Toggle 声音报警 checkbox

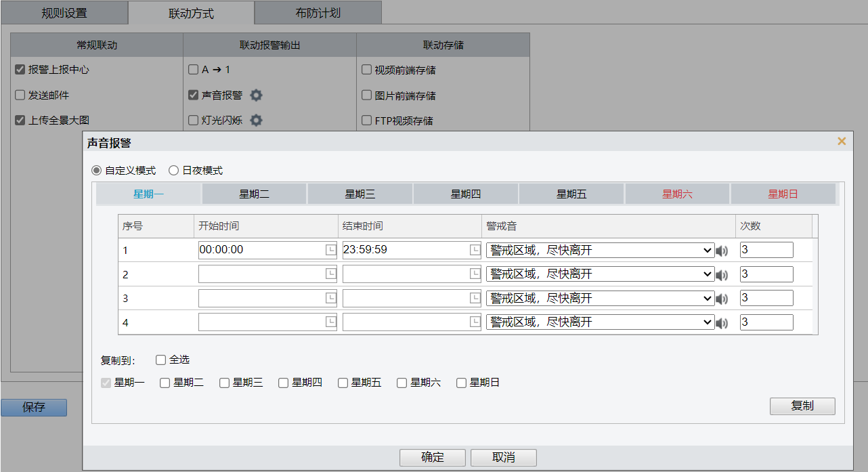click(x=193, y=95)
